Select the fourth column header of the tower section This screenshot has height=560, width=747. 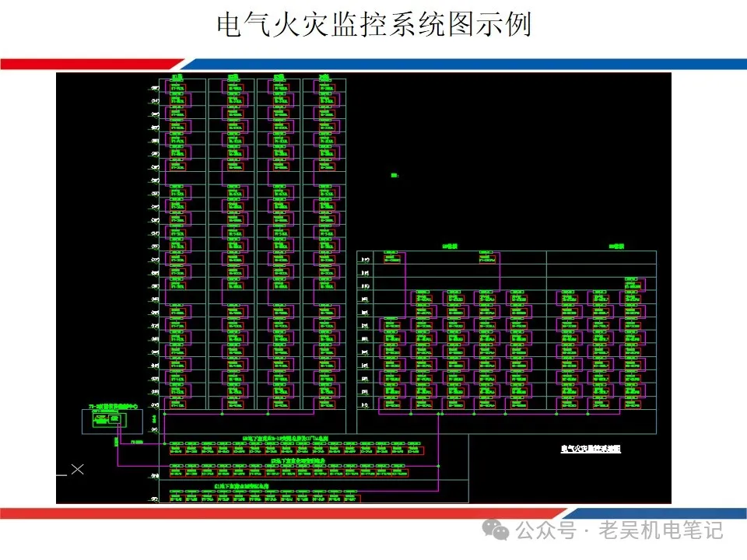tap(324, 76)
